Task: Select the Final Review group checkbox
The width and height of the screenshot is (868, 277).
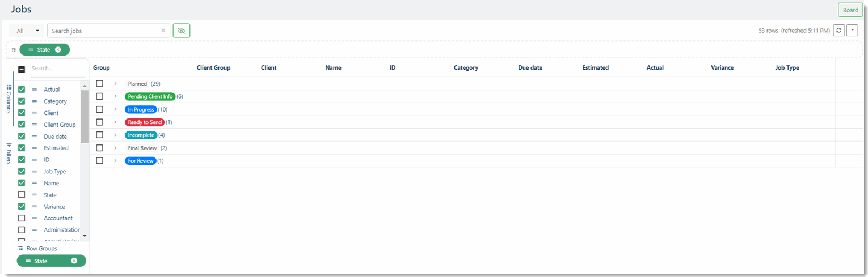Action: 99,148
